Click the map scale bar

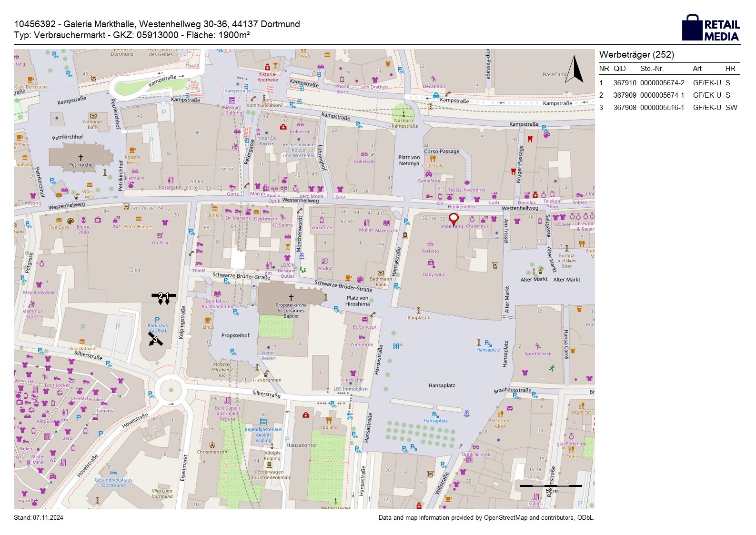pyautogui.click(x=550, y=486)
